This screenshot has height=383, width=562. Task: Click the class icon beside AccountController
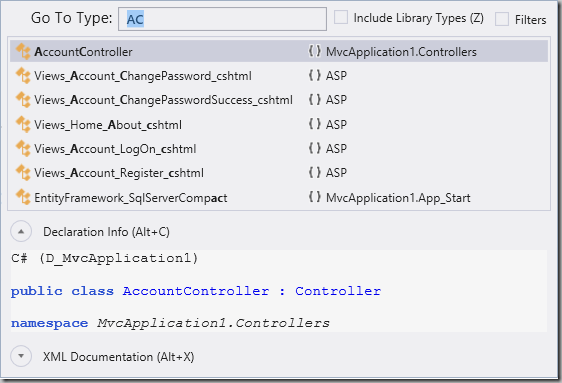pos(23,52)
